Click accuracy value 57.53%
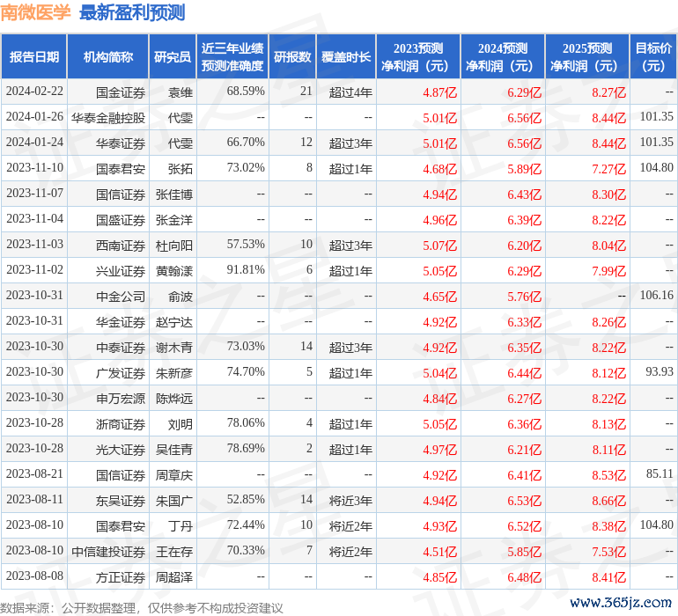Viewport: 678px width, 616px height. tap(246, 245)
